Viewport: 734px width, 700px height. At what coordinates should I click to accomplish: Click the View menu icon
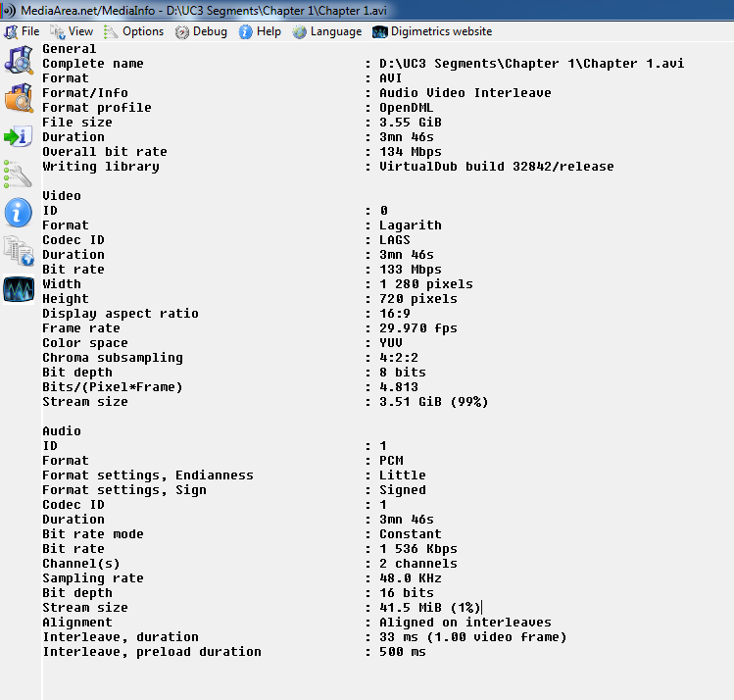click(x=58, y=31)
